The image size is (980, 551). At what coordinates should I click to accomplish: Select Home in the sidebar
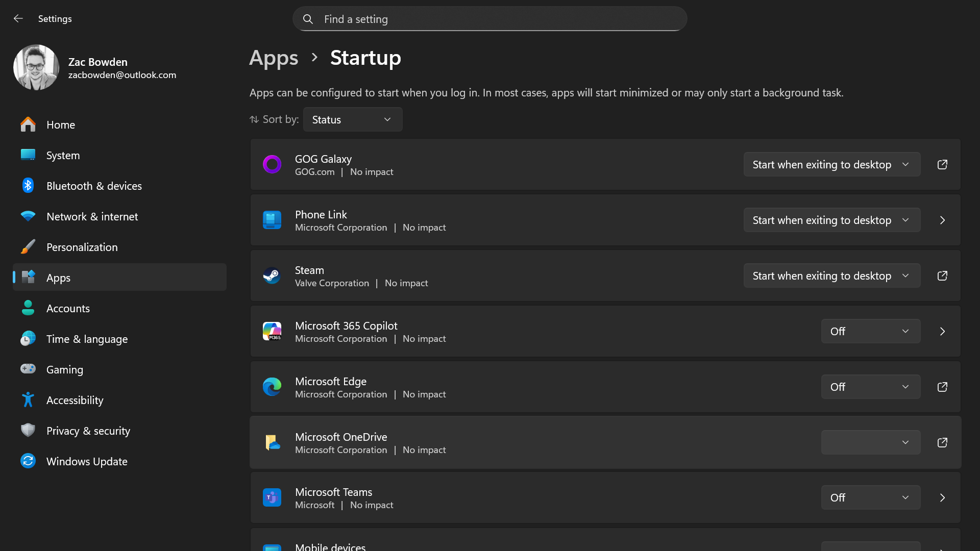point(119,124)
